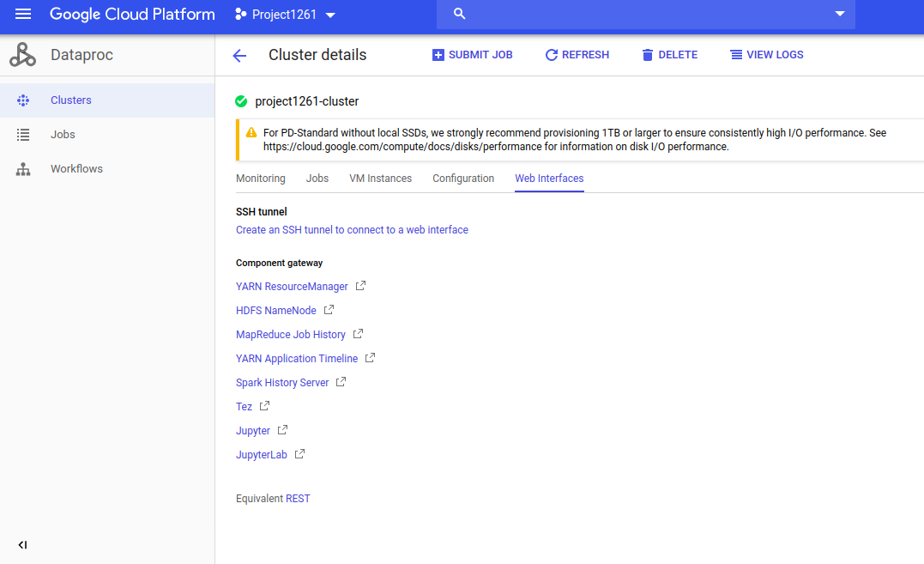This screenshot has height=564, width=924.
Task: Switch to the cluster Jobs tab
Action: click(x=317, y=179)
